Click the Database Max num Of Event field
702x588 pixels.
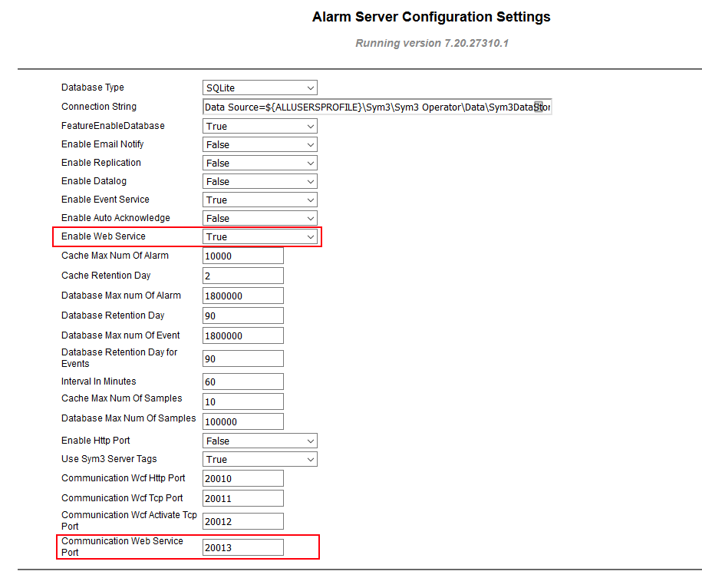click(x=242, y=335)
